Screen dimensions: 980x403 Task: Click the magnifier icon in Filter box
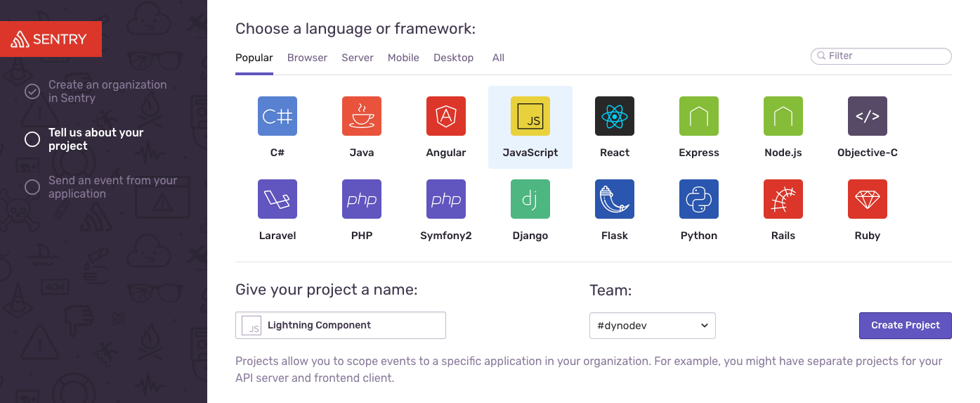pyautogui.click(x=821, y=56)
